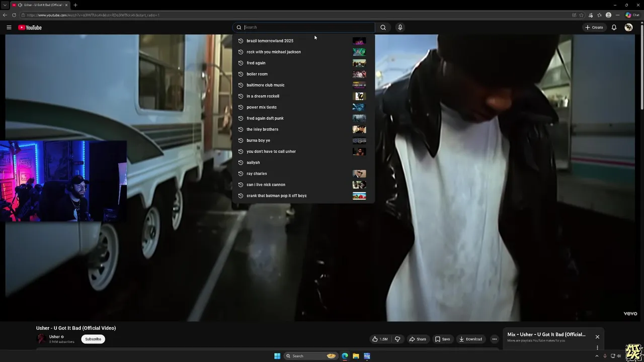Pick ray charles from search history
644x362 pixels.
(x=303, y=173)
